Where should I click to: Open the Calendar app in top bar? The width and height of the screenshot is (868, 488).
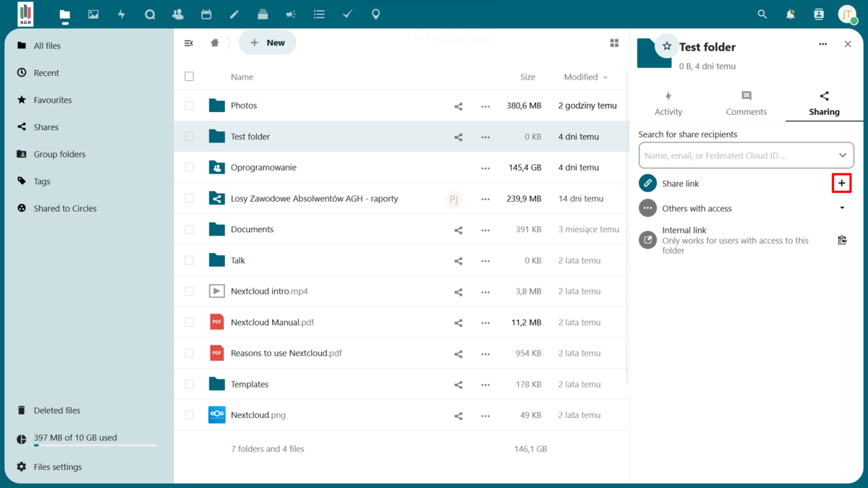coord(206,14)
